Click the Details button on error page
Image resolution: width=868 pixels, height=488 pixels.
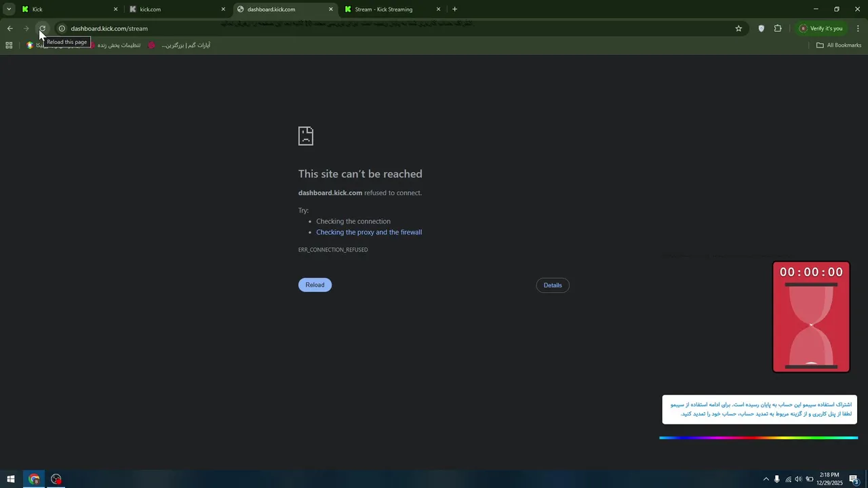coord(553,285)
